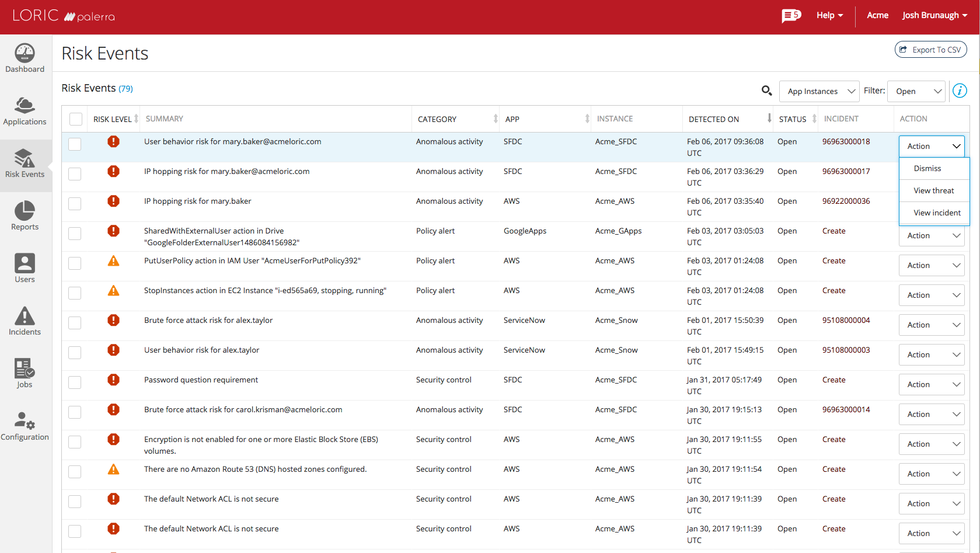Click orange warning icon for StopInstances row

113,290
